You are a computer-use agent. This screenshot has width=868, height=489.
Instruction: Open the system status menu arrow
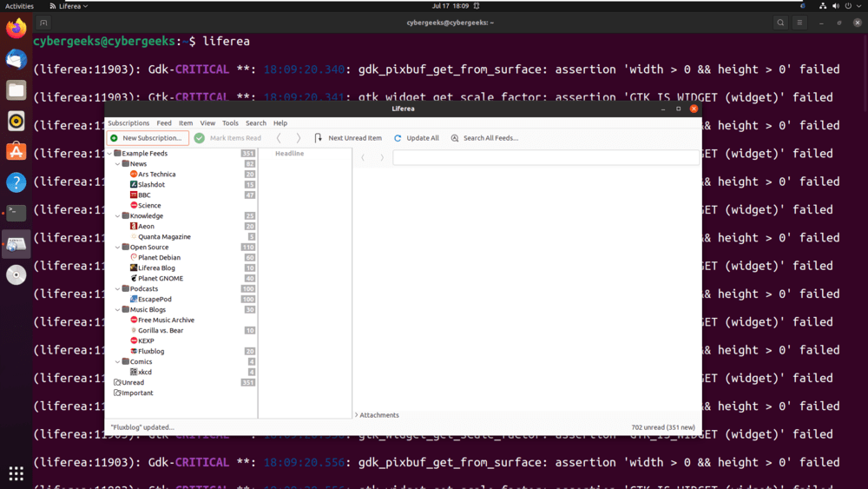click(x=859, y=6)
